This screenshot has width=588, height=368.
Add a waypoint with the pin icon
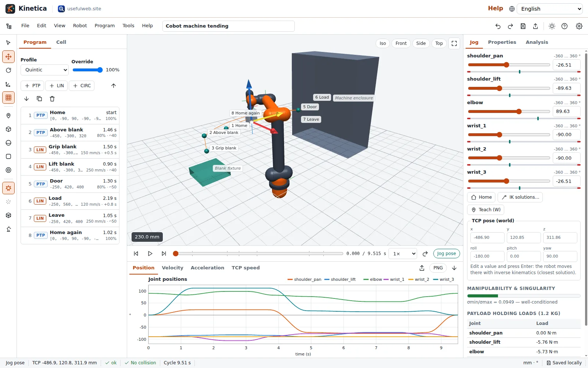point(8,116)
